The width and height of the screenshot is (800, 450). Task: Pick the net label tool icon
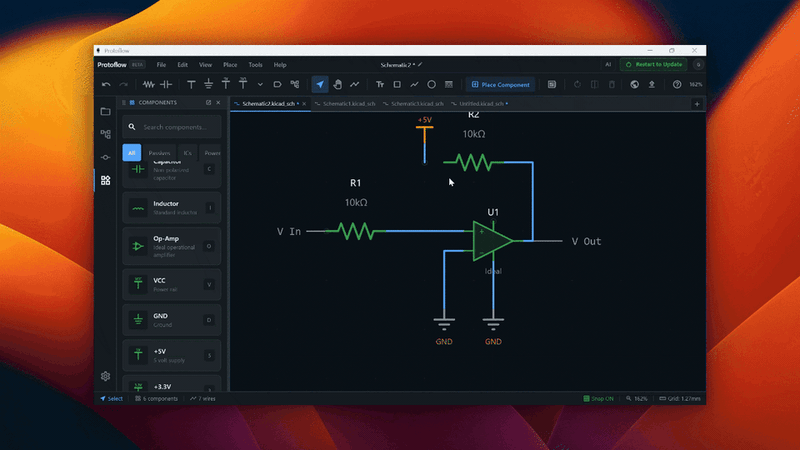pyautogui.click(x=278, y=85)
